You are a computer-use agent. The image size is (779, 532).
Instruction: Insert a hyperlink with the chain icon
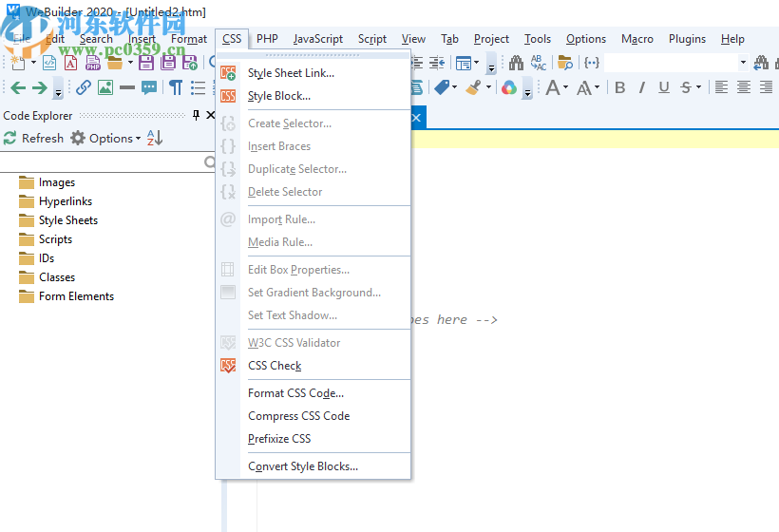click(x=84, y=87)
